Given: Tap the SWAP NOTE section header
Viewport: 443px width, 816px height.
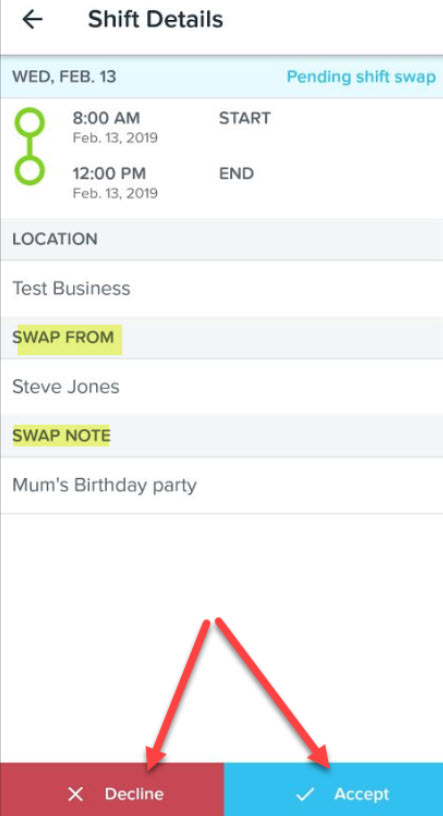Looking at the screenshot, I should pyautogui.click(x=61, y=436).
